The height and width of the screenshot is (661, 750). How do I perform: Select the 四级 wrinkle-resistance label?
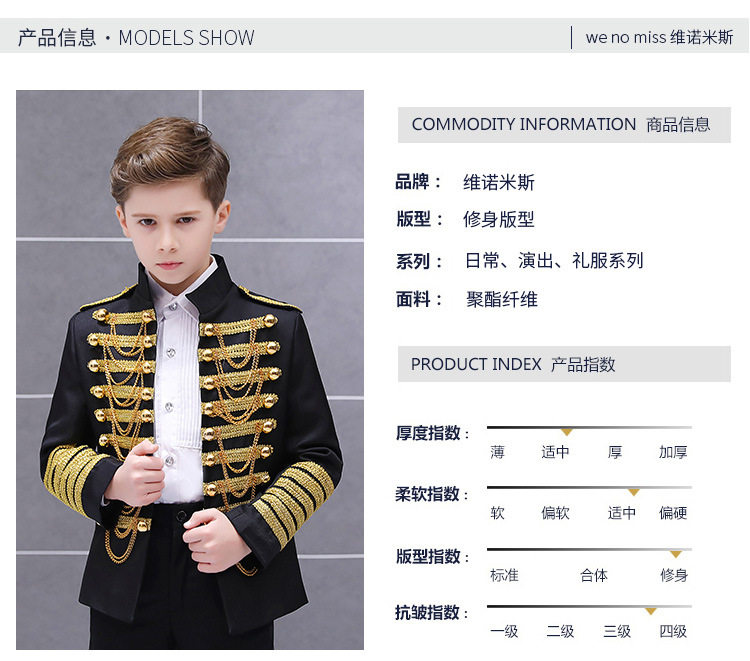tap(673, 631)
